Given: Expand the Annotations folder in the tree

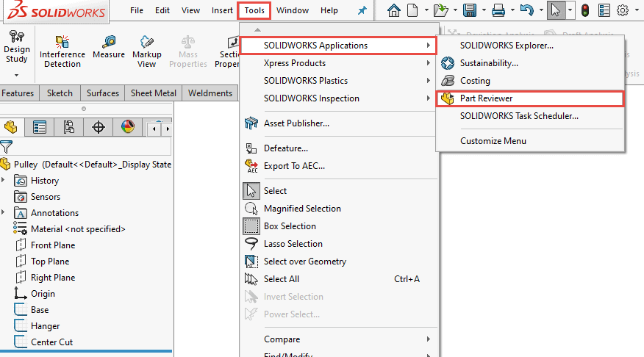Looking at the screenshot, I should click(x=3, y=212).
